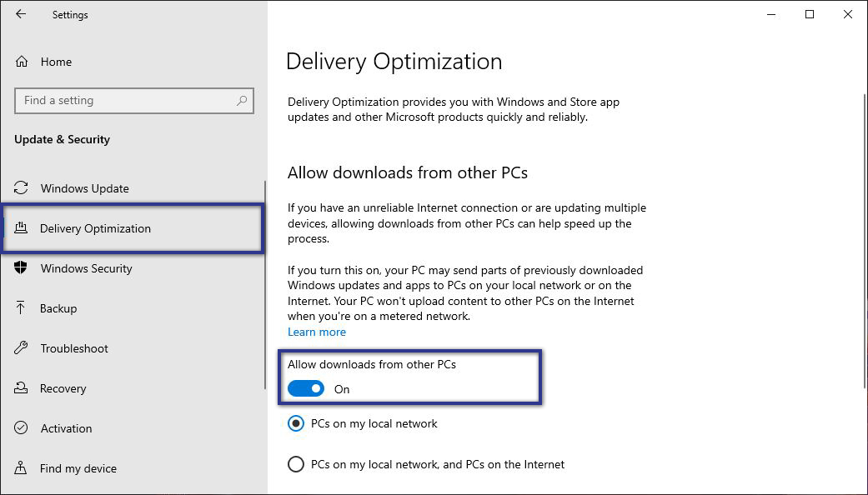Open the Learn more link
This screenshot has height=495, width=868.
pyautogui.click(x=316, y=332)
